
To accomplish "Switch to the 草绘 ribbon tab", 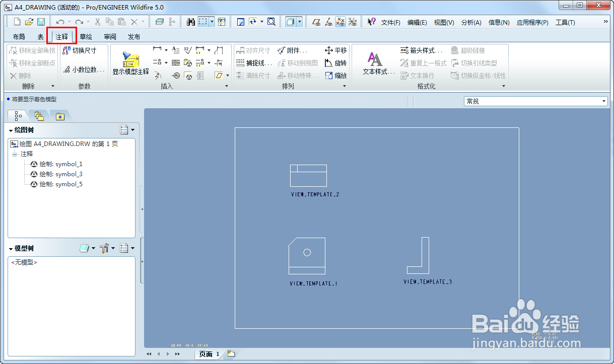I will click(x=86, y=37).
